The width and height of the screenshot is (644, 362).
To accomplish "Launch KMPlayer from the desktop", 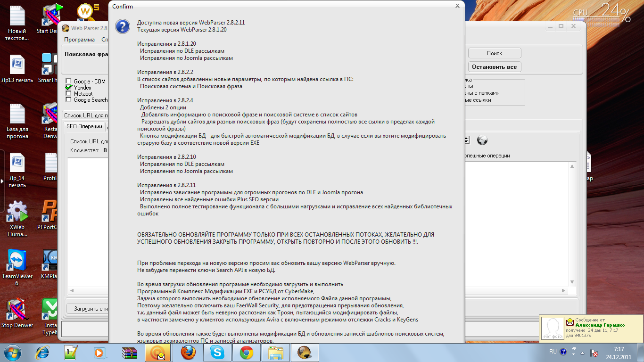I will pyautogui.click(x=49, y=264).
